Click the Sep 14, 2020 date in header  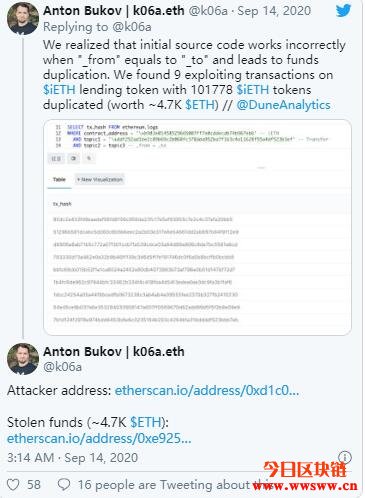[x=274, y=11]
